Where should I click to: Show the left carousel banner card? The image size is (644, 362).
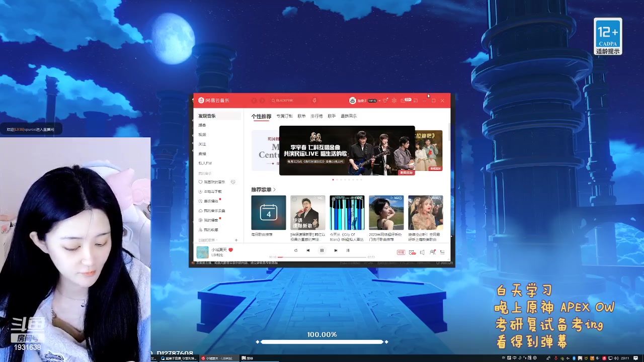click(265, 150)
